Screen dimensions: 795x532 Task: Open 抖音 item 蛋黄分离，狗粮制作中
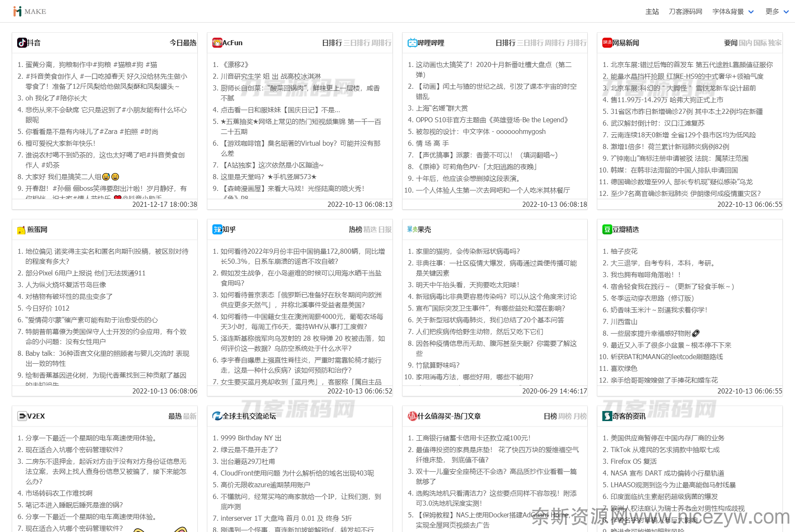pos(91,64)
